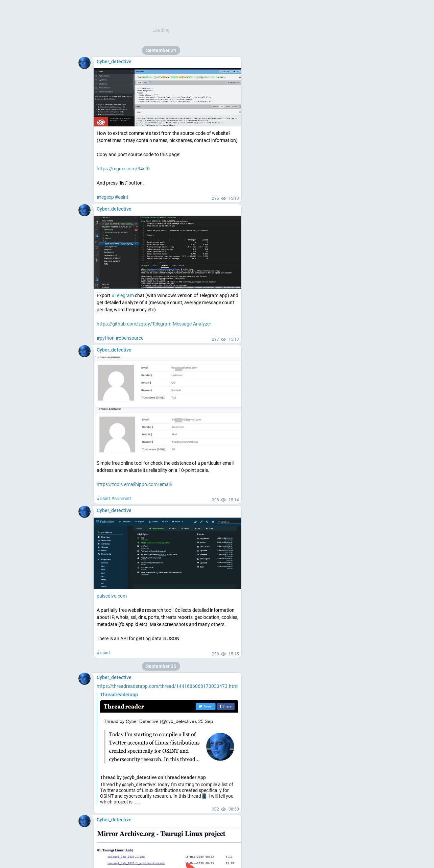Open the email address check screenshot
The height and width of the screenshot is (868, 434).
(167, 406)
